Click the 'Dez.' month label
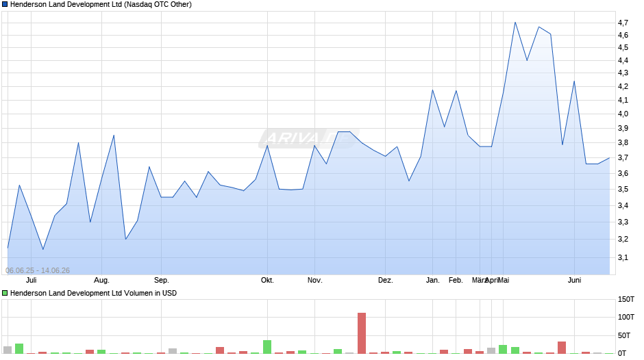This screenshot has height=360, width=644. click(386, 280)
